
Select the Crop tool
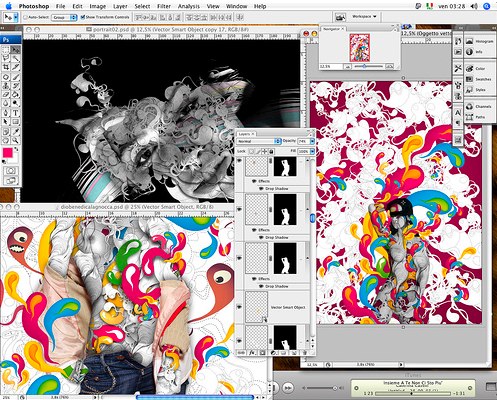(x=6, y=67)
